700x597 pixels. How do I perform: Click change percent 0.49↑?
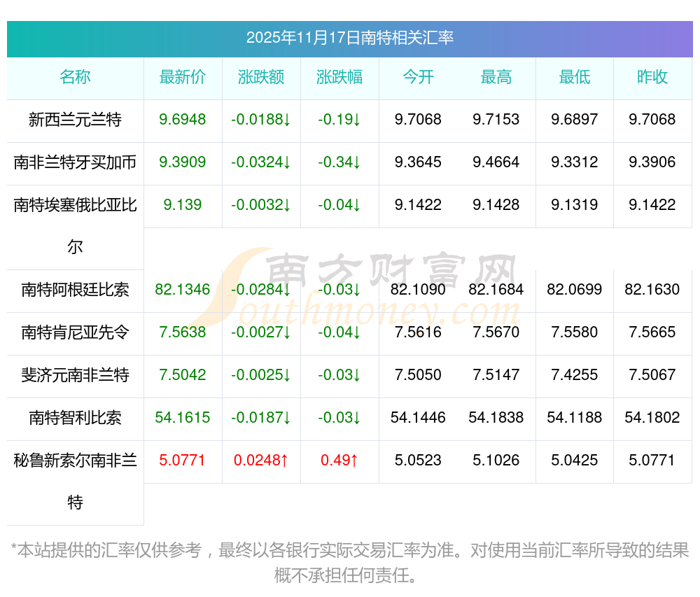pyautogui.click(x=339, y=461)
